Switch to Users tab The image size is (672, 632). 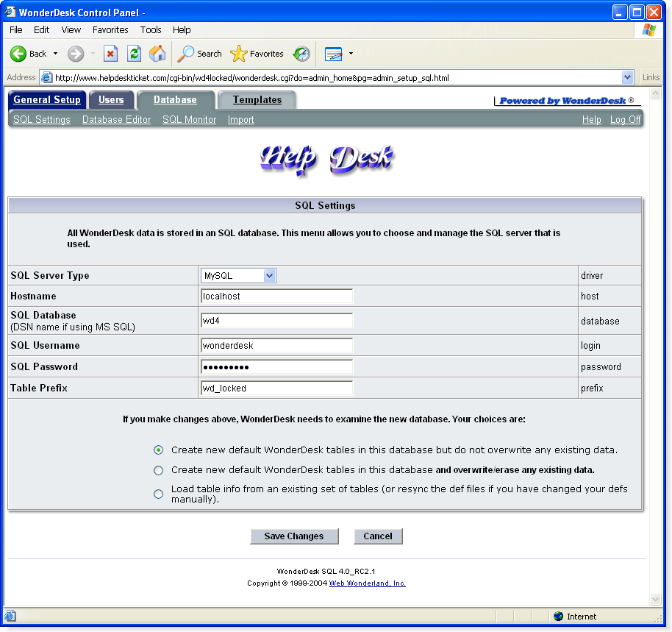point(111,99)
